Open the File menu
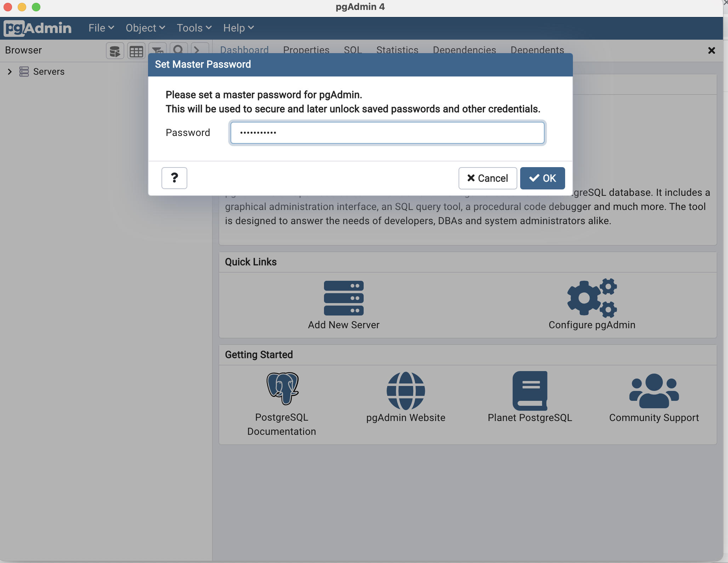Image resolution: width=728 pixels, height=563 pixels. (x=101, y=28)
